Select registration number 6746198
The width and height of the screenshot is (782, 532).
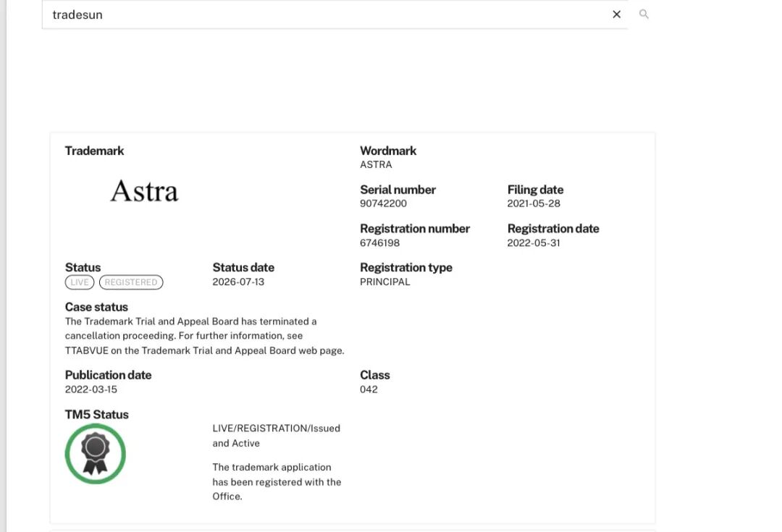tap(379, 242)
